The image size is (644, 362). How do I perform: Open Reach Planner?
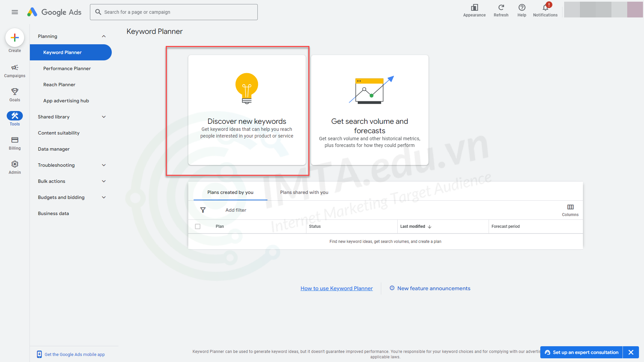pyautogui.click(x=59, y=85)
